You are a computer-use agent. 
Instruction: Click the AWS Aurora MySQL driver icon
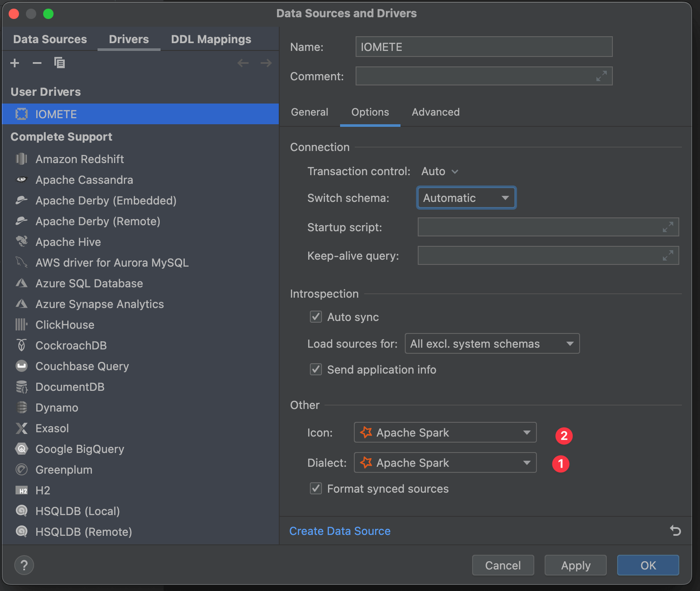(x=22, y=262)
